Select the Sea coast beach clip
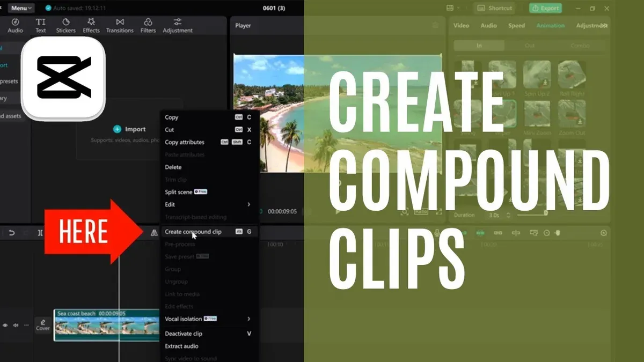This screenshot has height=362, width=644. [x=106, y=325]
